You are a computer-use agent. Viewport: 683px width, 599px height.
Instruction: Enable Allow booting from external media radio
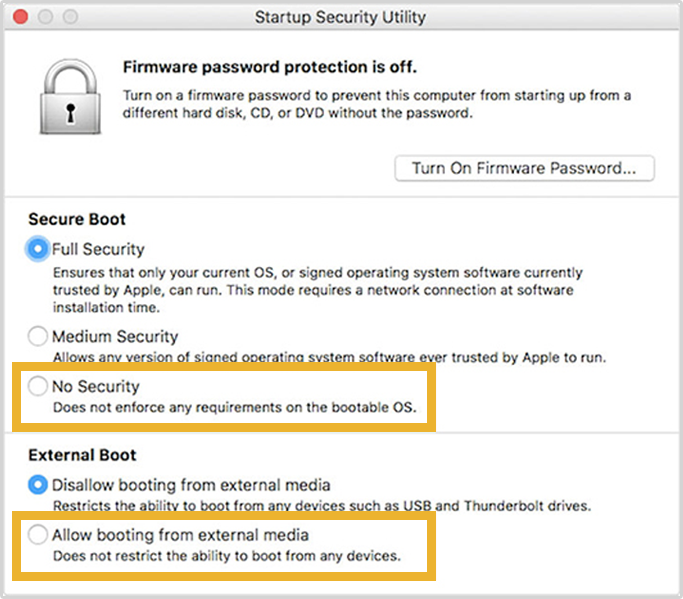click(37, 535)
